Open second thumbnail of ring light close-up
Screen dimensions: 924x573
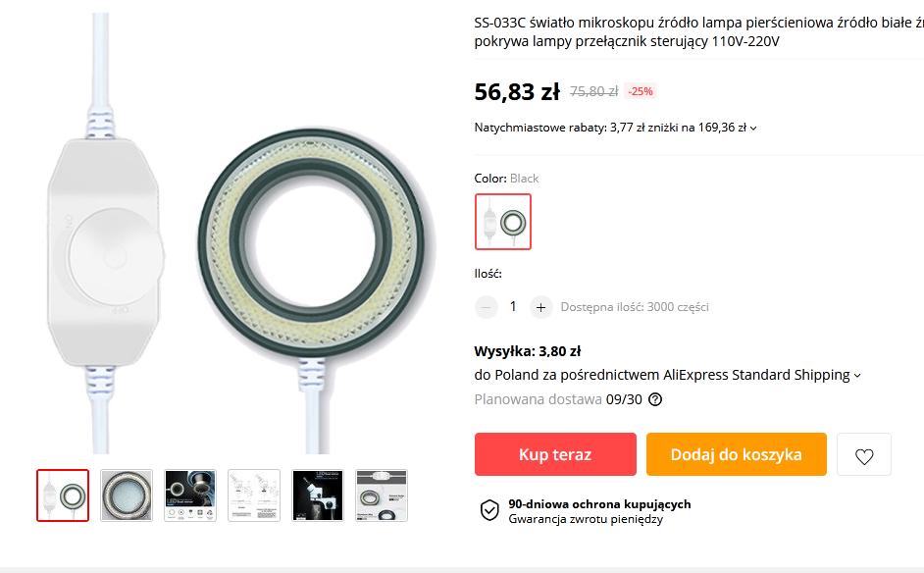(x=127, y=495)
